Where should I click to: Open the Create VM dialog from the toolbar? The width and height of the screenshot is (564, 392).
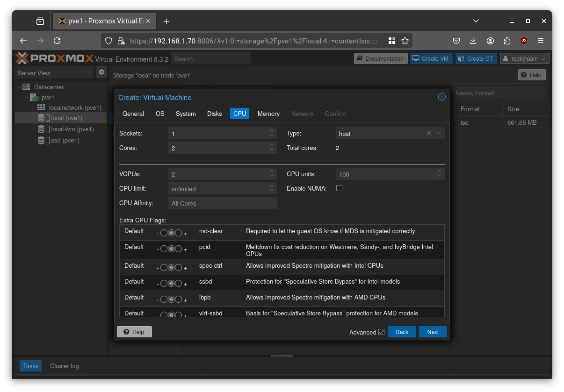coord(431,58)
